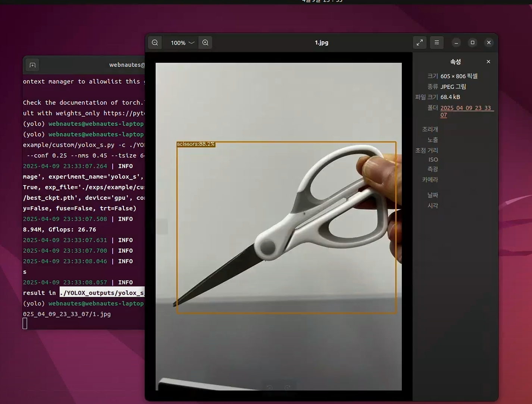Click '--conf 0.25 --nms 0.45' terminal line
This screenshot has width=532, height=404.
(x=86, y=155)
